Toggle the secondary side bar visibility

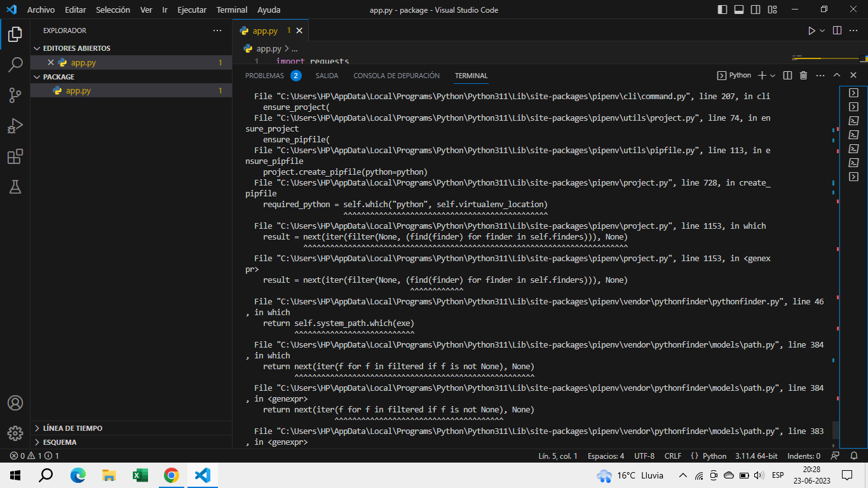click(756, 10)
